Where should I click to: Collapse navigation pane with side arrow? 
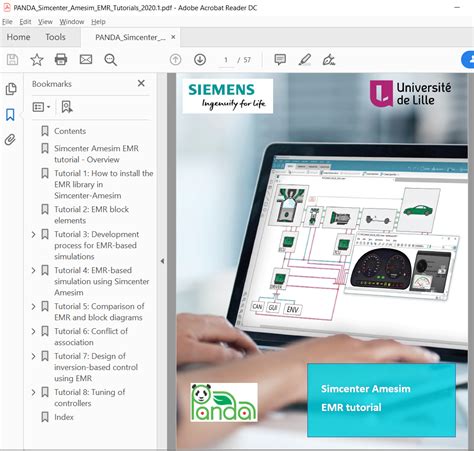point(162,261)
